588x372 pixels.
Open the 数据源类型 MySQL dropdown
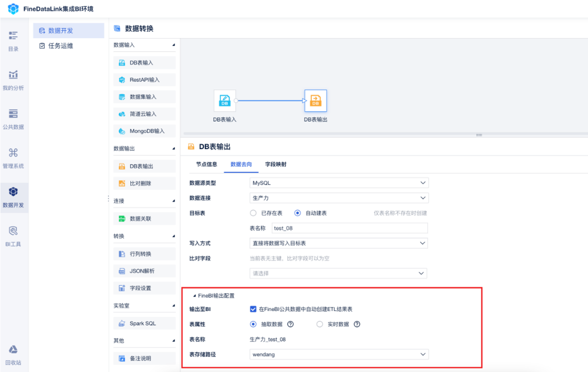click(339, 183)
